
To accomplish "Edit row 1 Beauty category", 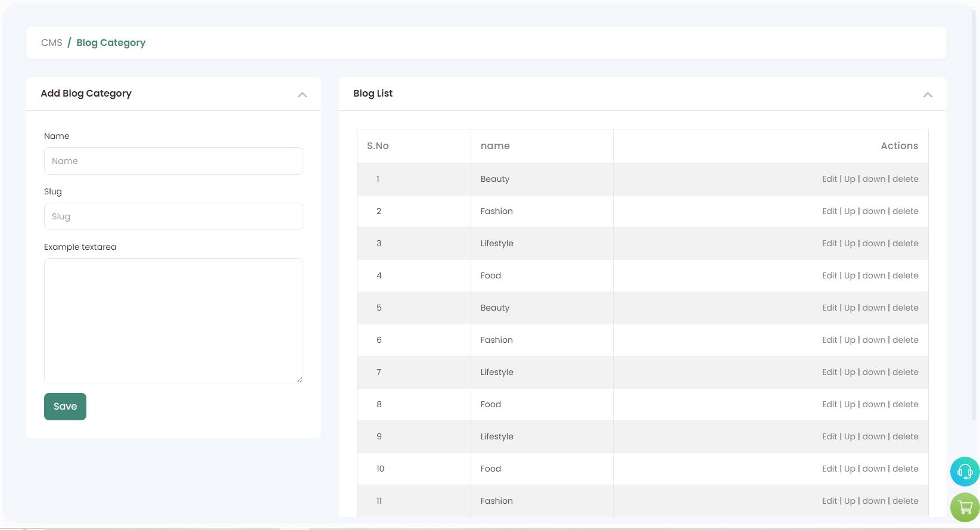I will pos(829,179).
